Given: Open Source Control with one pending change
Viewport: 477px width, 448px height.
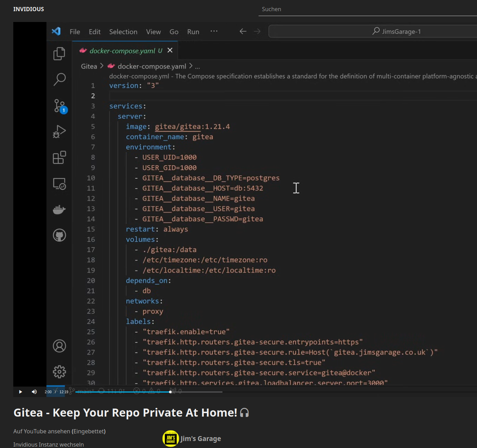Looking at the screenshot, I should pyautogui.click(x=59, y=106).
